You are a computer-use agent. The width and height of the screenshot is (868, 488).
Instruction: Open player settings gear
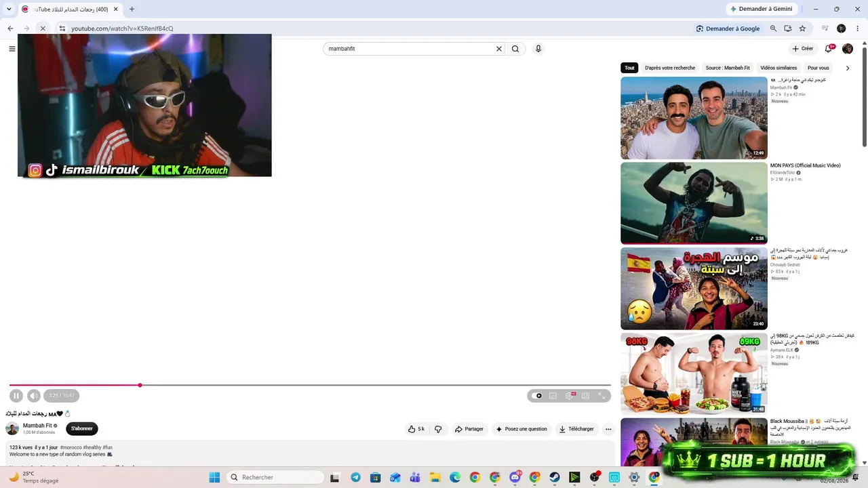[x=570, y=396]
